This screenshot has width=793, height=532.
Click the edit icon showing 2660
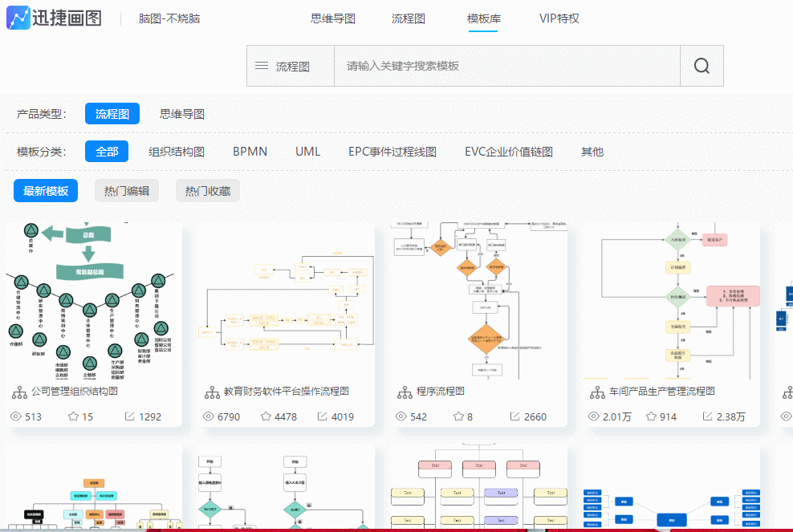[x=514, y=416]
